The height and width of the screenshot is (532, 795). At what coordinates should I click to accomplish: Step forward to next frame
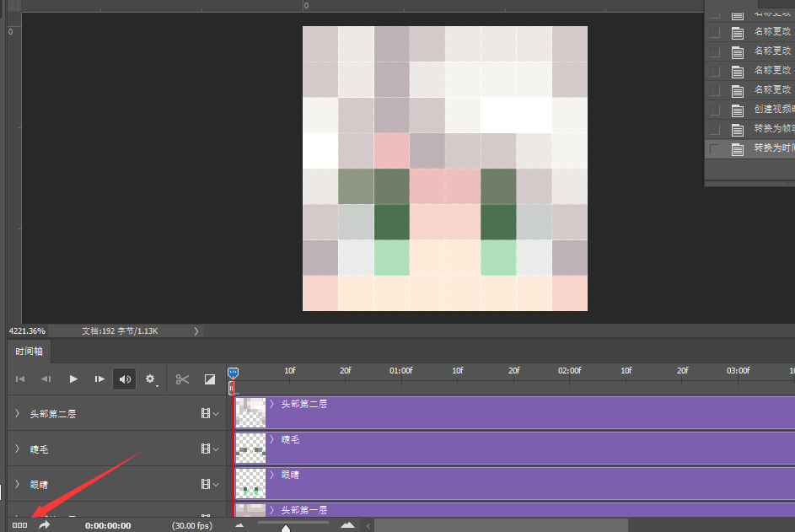[99, 379]
